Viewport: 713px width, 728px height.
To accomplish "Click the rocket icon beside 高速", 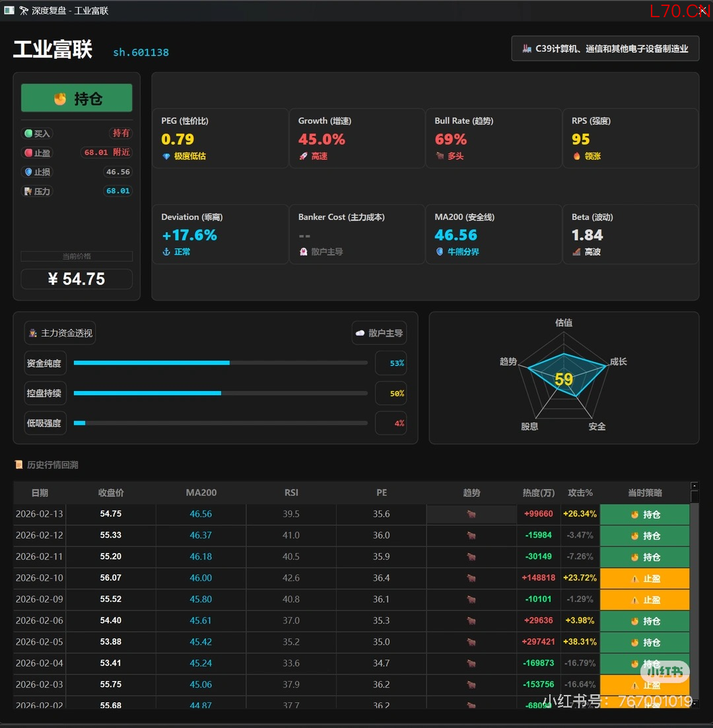I will click(303, 157).
